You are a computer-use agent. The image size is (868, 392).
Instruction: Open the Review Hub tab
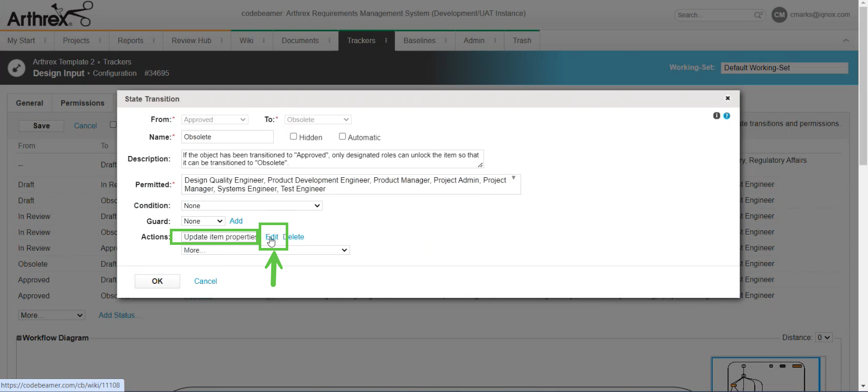coord(191,41)
